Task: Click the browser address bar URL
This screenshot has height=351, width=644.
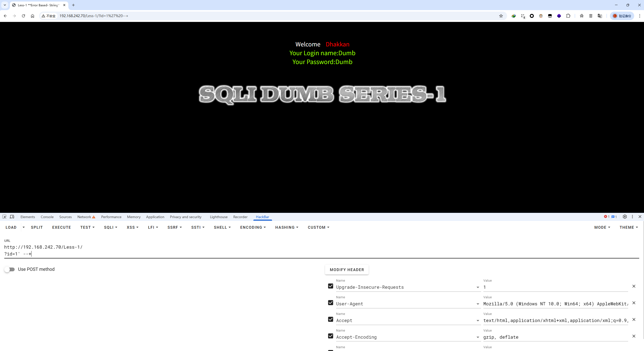Action: pyautogui.click(x=94, y=16)
